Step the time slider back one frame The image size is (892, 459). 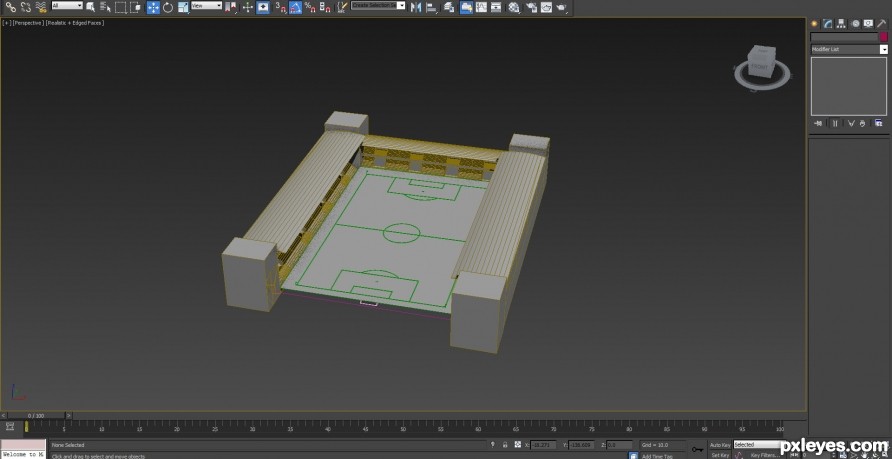pos(3,416)
